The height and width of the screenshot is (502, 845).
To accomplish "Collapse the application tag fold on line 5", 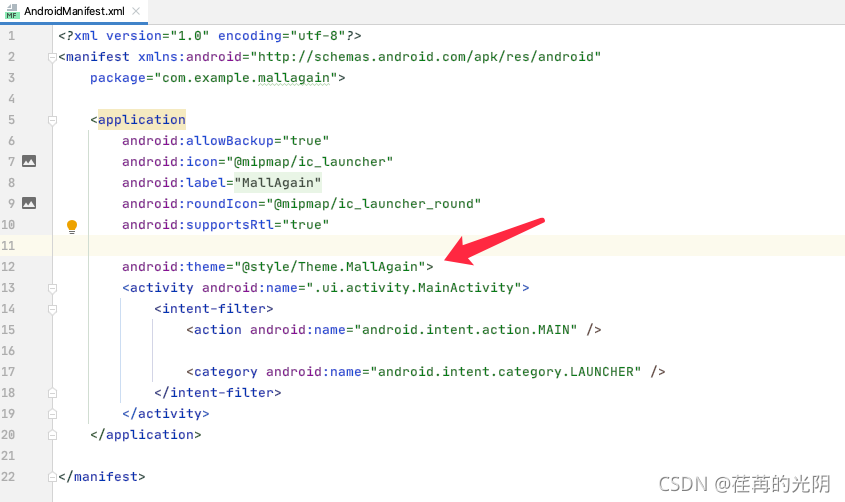I will pyautogui.click(x=52, y=120).
